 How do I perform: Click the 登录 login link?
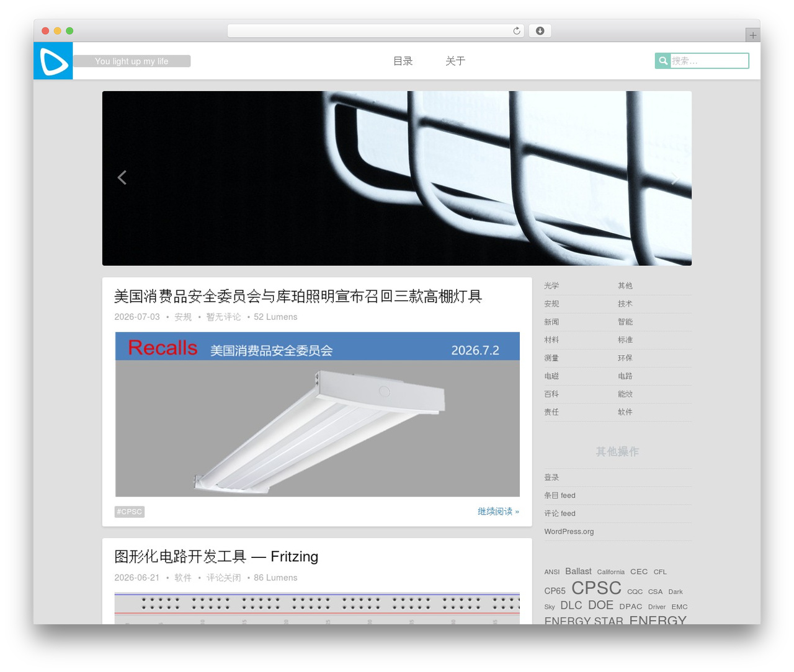(x=551, y=477)
